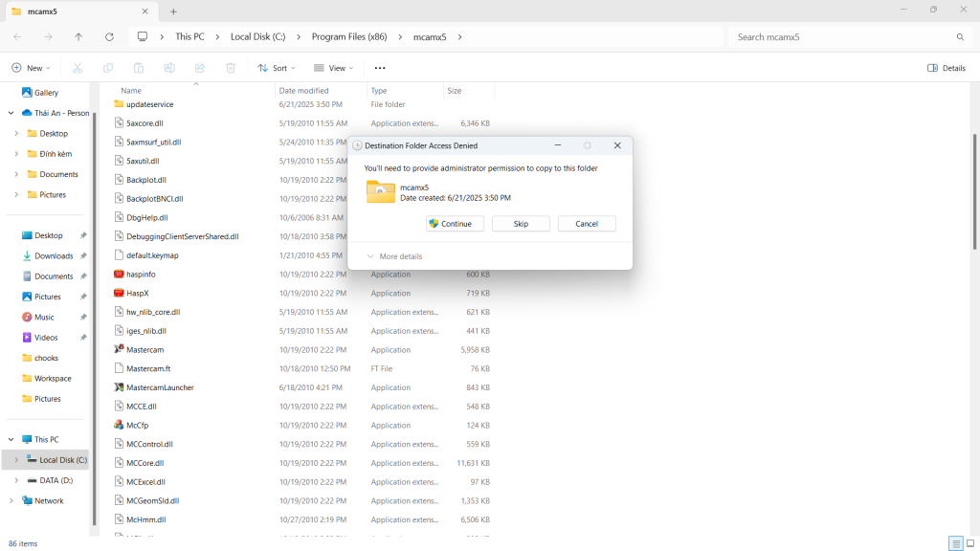Refresh the folder view

[109, 37]
